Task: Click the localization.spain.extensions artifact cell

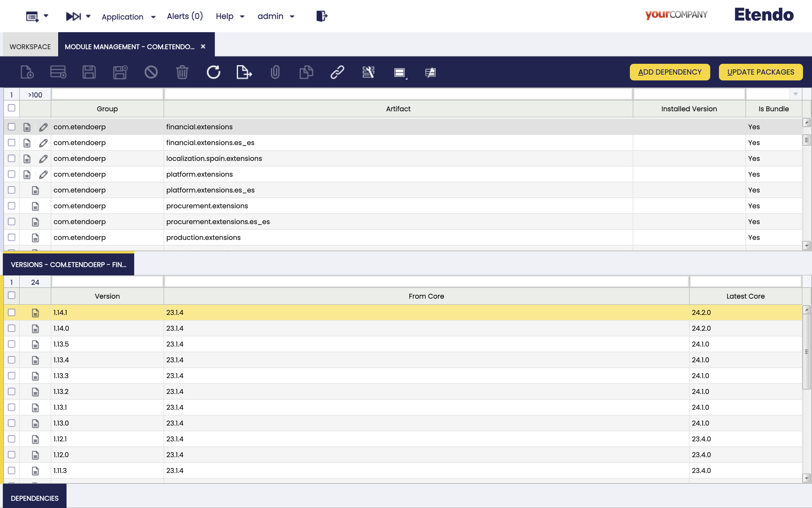Action: pos(398,159)
